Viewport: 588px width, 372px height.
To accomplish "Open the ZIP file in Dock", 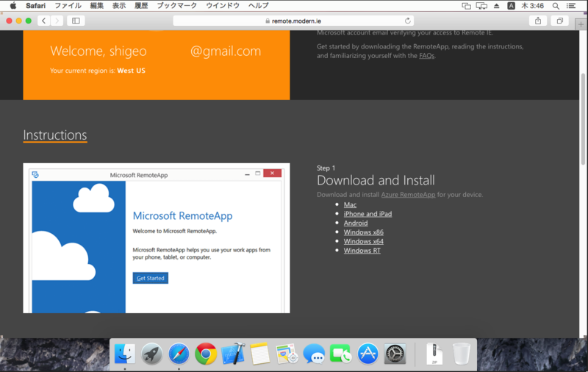I will pyautogui.click(x=434, y=353).
